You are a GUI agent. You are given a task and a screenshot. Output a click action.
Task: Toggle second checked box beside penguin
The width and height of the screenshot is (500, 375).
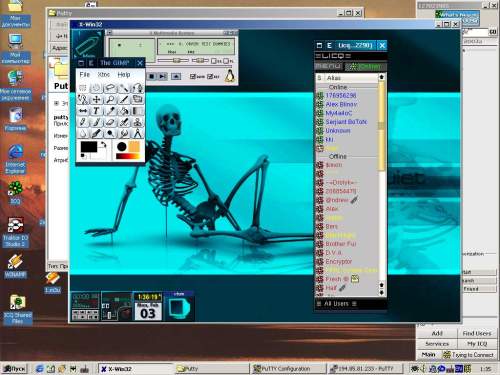(210, 76)
